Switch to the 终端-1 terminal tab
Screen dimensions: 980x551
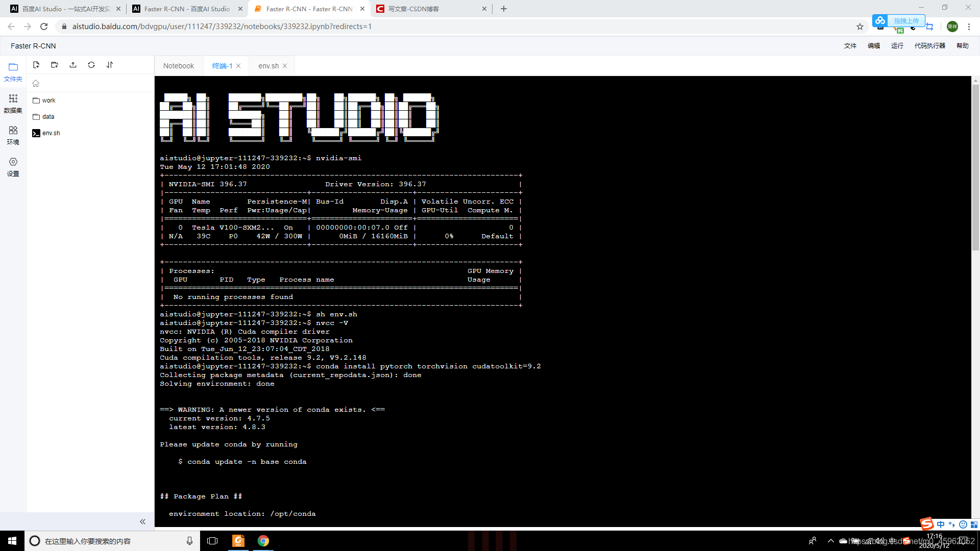pyautogui.click(x=222, y=66)
